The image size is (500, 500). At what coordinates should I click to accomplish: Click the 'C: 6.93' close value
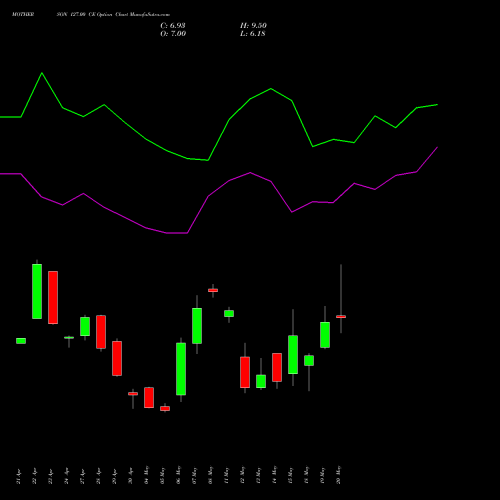[173, 26]
